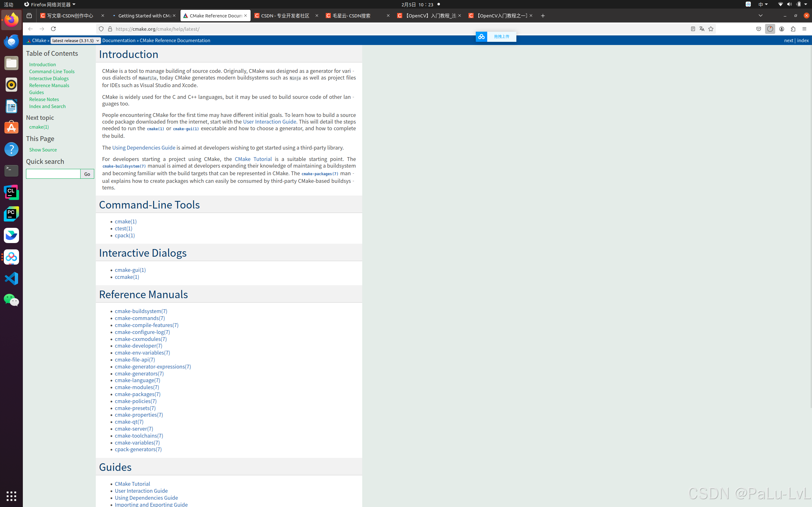Click the translate page icon

point(702,29)
